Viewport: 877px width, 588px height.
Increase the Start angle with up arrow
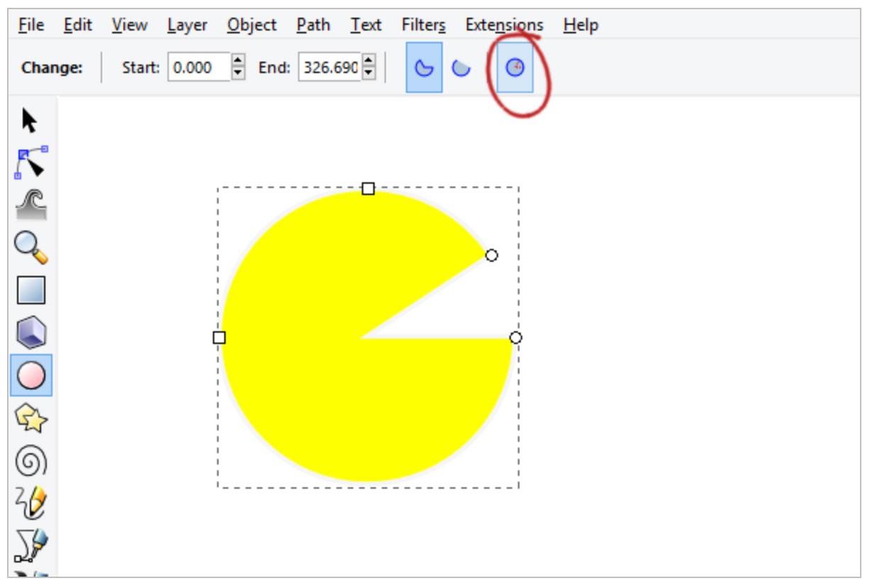238,61
